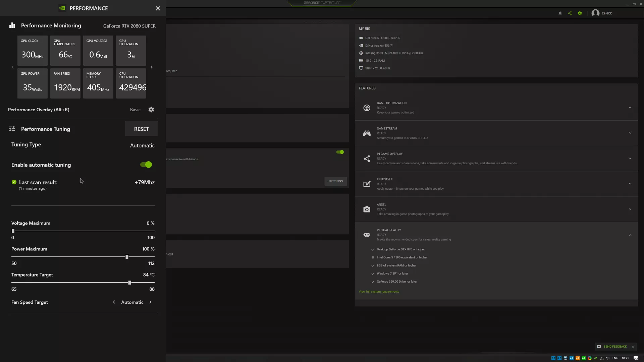Screen dimensions: 644x362
Task: Click the display icon beside 3840 x 2160
Action: point(361,68)
